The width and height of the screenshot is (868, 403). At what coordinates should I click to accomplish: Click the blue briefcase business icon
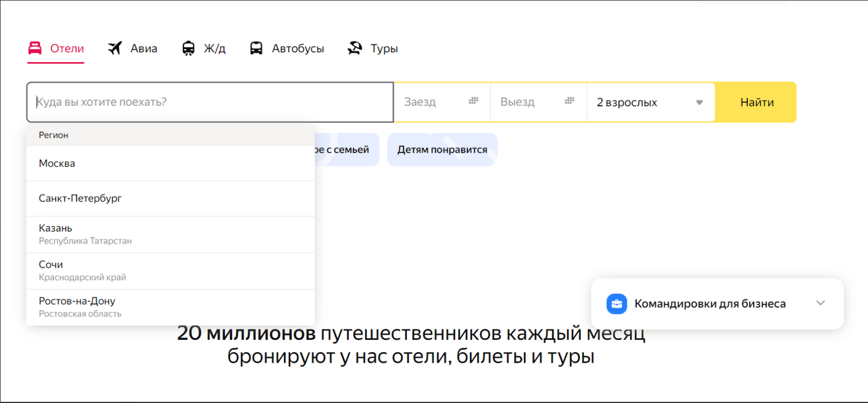(x=616, y=304)
